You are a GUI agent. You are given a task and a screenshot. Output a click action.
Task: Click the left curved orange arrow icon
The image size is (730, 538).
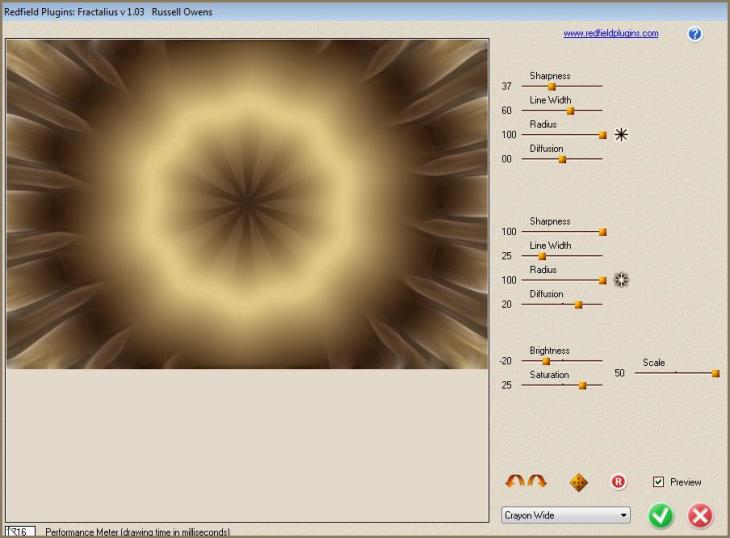[515, 482]
